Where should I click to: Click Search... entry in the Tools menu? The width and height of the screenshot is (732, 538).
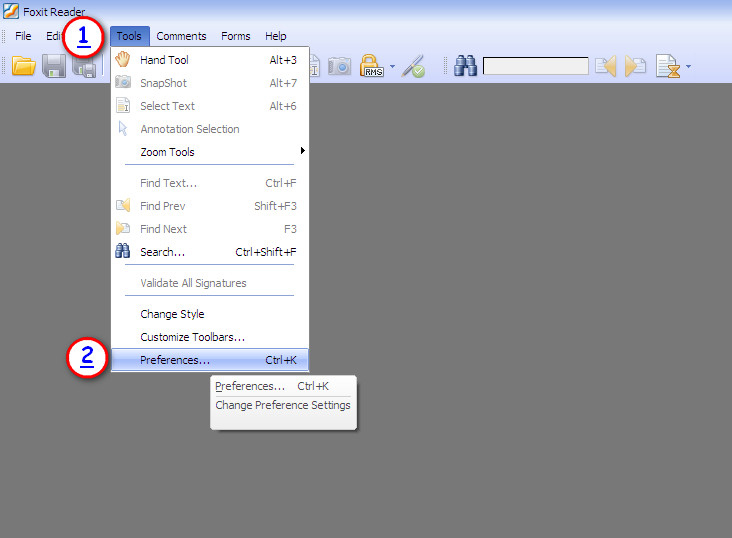[x=162, y=252]
